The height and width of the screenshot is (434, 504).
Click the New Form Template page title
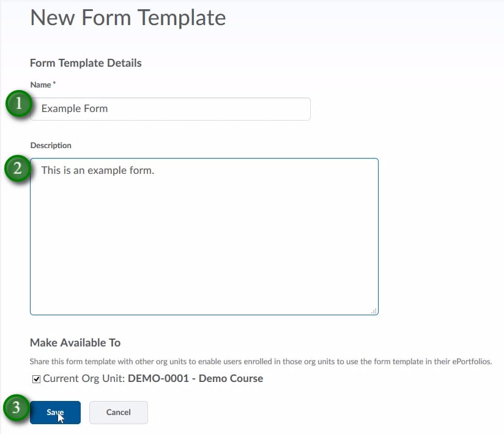tap(128, 17)
